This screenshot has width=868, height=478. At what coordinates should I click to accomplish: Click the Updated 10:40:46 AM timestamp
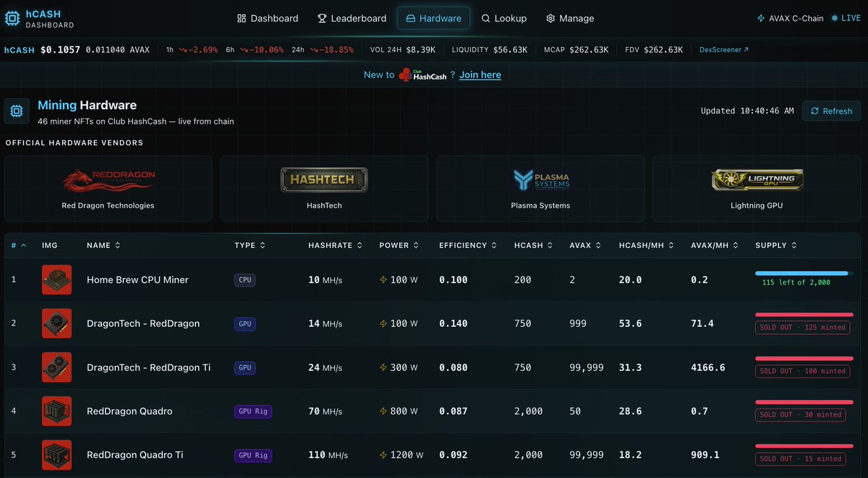[747, 111]
